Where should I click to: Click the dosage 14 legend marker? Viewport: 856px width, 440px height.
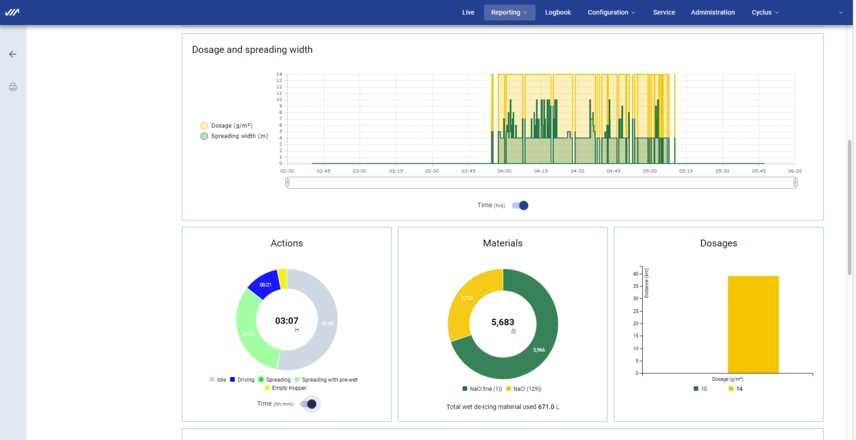coord(731,387)
